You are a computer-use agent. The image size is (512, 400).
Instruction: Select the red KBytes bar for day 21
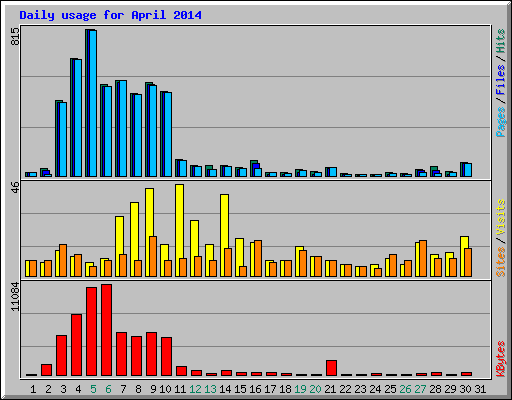click(x=332, y=368)
